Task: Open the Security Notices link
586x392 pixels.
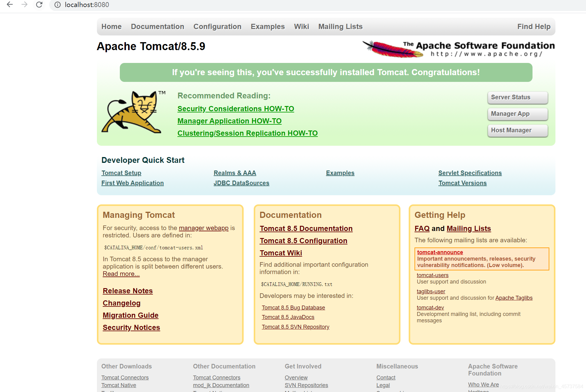Action: click(x=131, y=328)
